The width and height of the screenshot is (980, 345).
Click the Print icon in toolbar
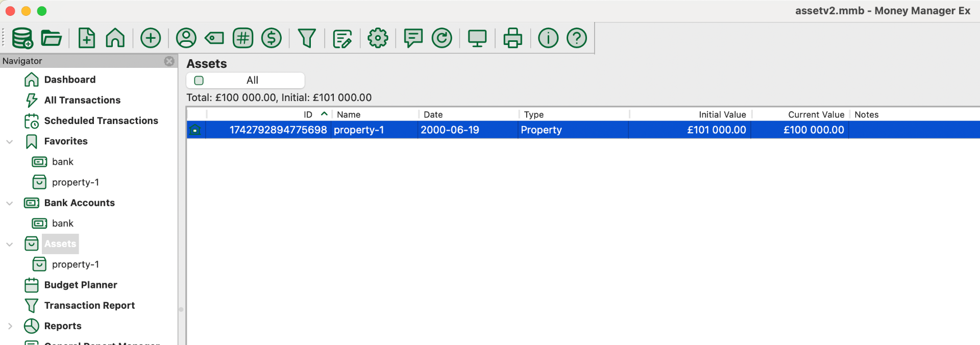pos(512,38)
